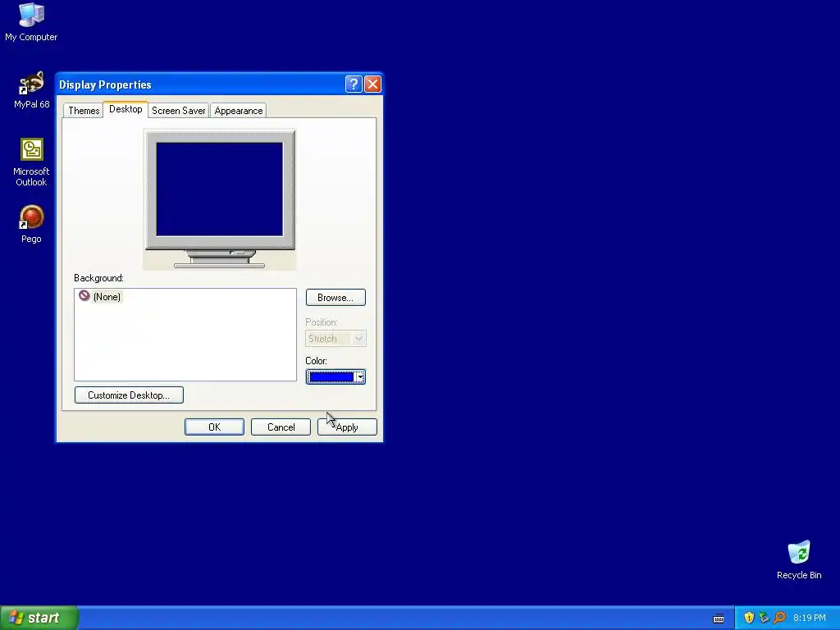Switch to the Screen Saver tab
Screen dimensions: 840x630
pyautogui.click(x=178, y=111)
